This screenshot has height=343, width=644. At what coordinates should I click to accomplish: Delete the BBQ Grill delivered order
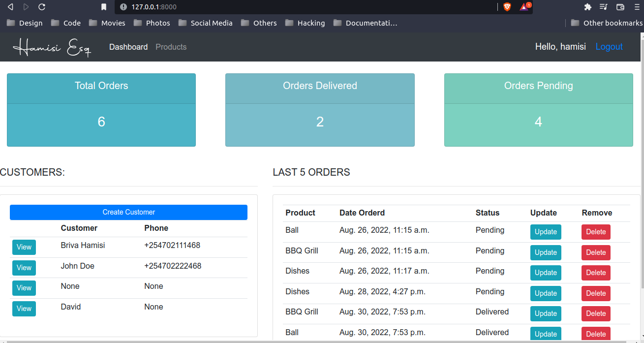(596, 313)
